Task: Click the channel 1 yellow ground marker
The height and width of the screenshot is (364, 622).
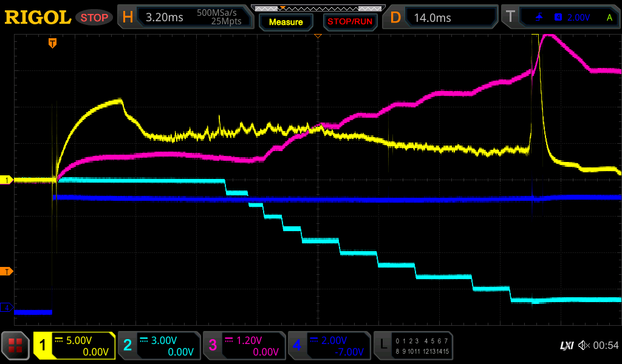Action: pyautogui.click(x=7, y=180)
